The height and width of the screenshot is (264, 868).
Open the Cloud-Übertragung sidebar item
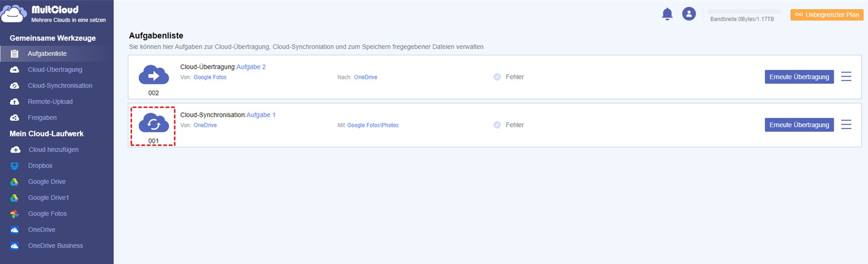pos(55,70)
